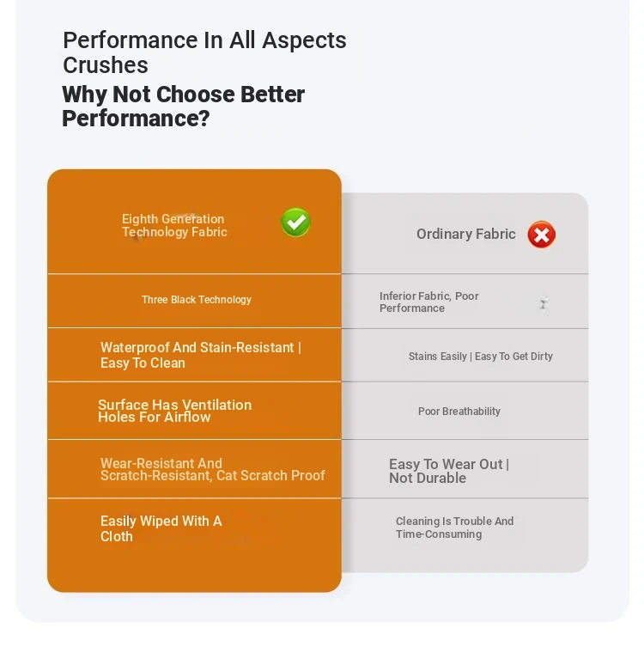Click the small white figure icon

click(x=544, y=303)
